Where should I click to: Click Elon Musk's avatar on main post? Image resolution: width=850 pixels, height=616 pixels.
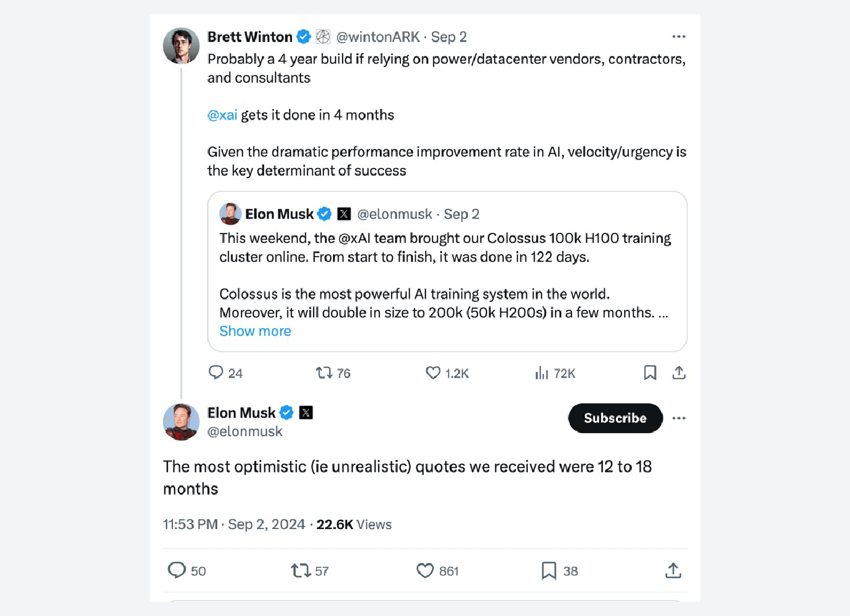[181, 422]
